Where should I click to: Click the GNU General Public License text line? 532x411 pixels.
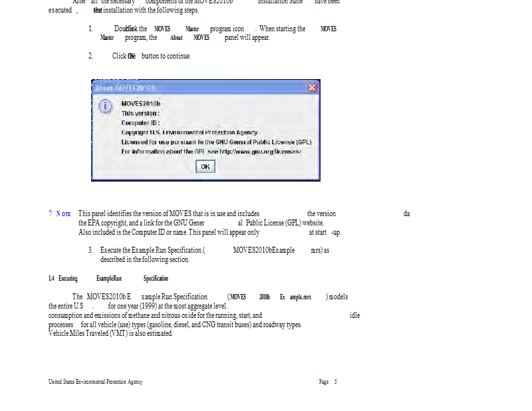216,142
